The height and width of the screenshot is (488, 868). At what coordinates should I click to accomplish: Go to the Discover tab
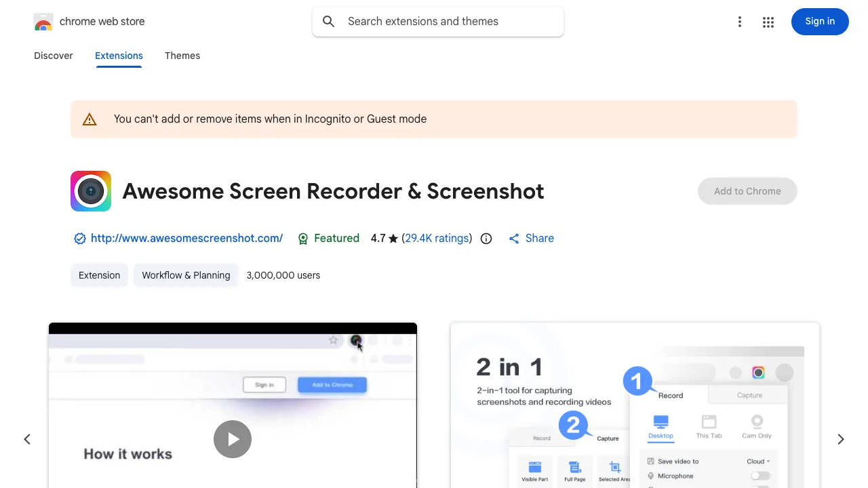(x=54, y=56)
